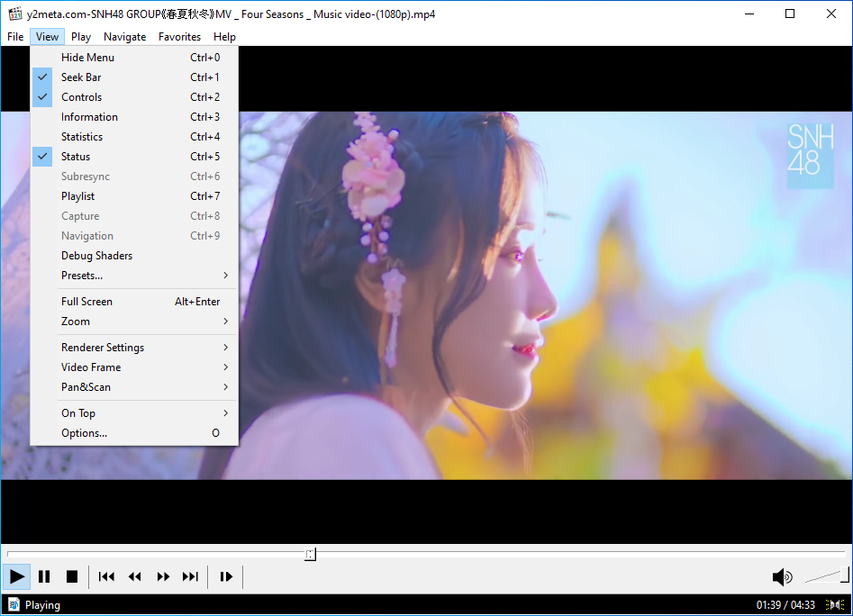Mute audio with speaker icon
Viewport: 853px width, 616px height.
(782, 577)
